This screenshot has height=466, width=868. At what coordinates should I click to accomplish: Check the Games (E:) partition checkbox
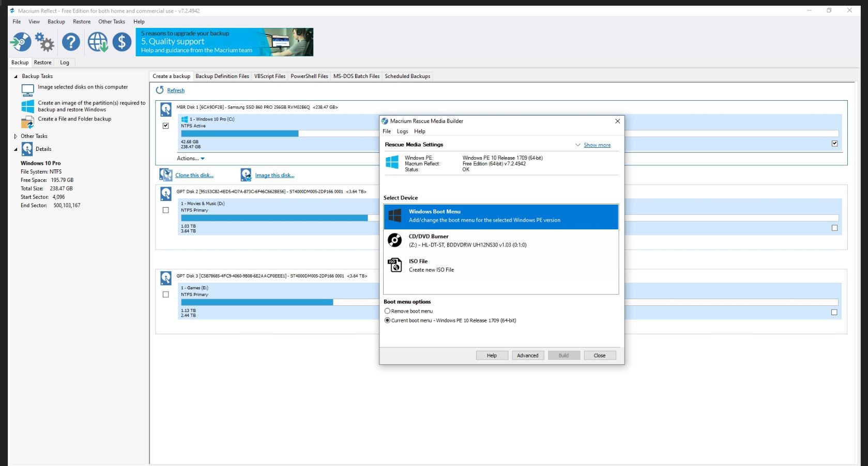(165, 294)
